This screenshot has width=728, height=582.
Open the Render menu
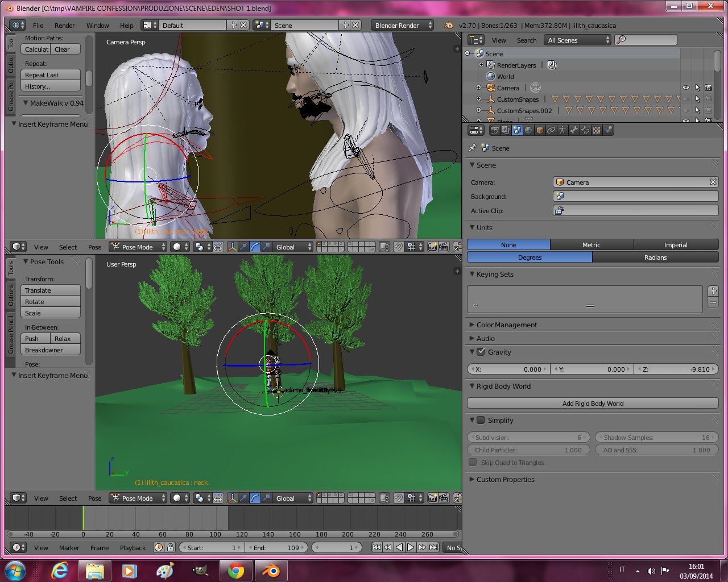click(x=64, y=25)
